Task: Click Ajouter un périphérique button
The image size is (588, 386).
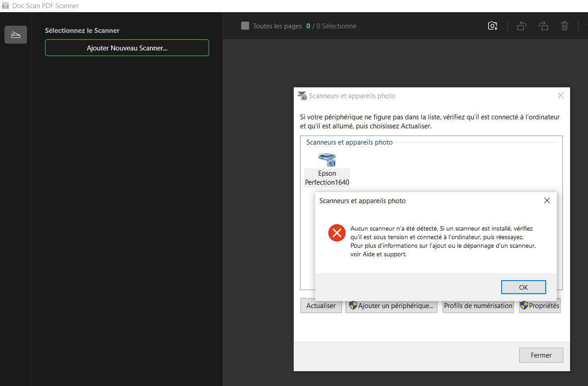Action: (x=391, y=305)
